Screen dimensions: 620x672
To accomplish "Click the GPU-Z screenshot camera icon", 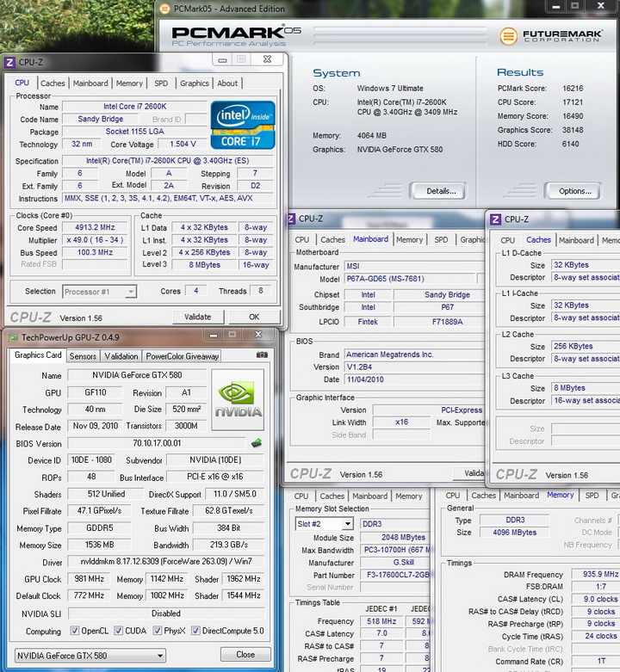I will coord(262,354).
